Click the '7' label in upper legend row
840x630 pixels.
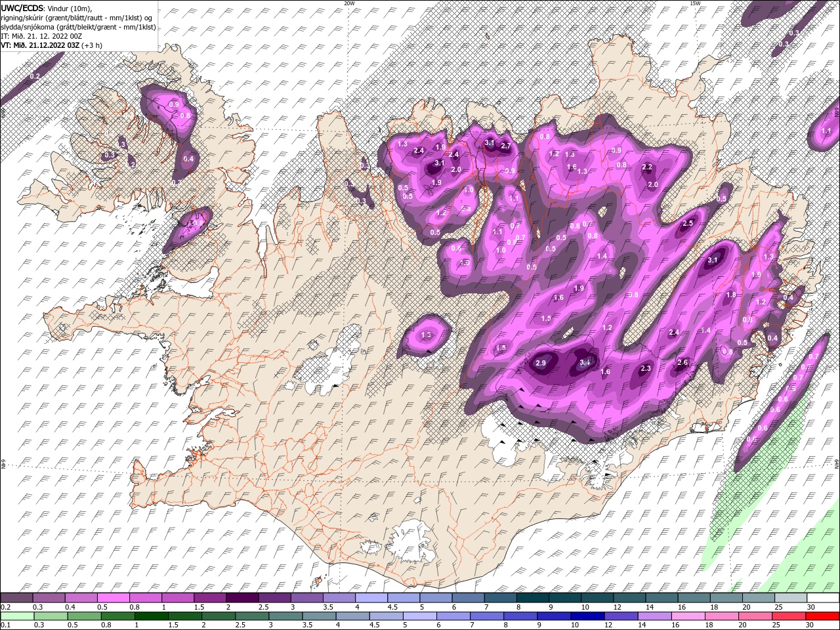point(486,607)
